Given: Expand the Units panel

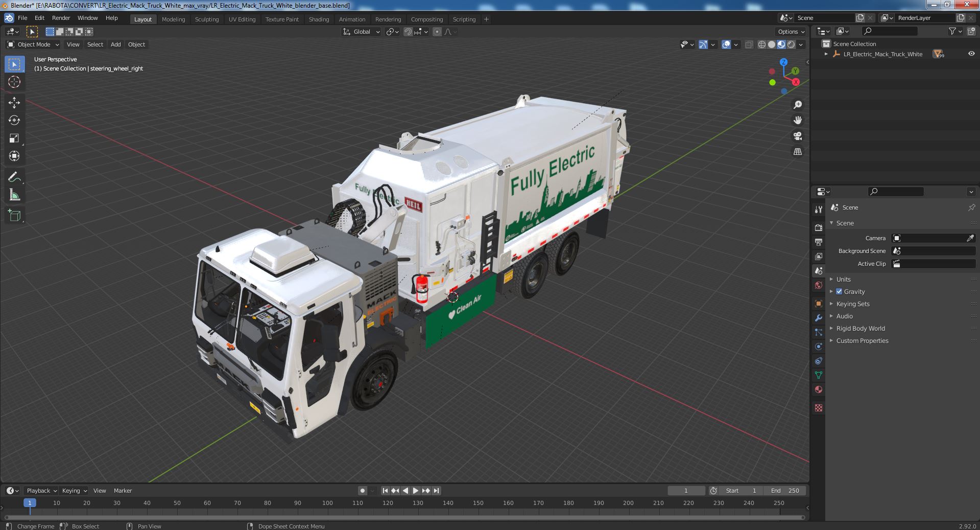Looking at the screenshot, I should (x=843, y=279).
